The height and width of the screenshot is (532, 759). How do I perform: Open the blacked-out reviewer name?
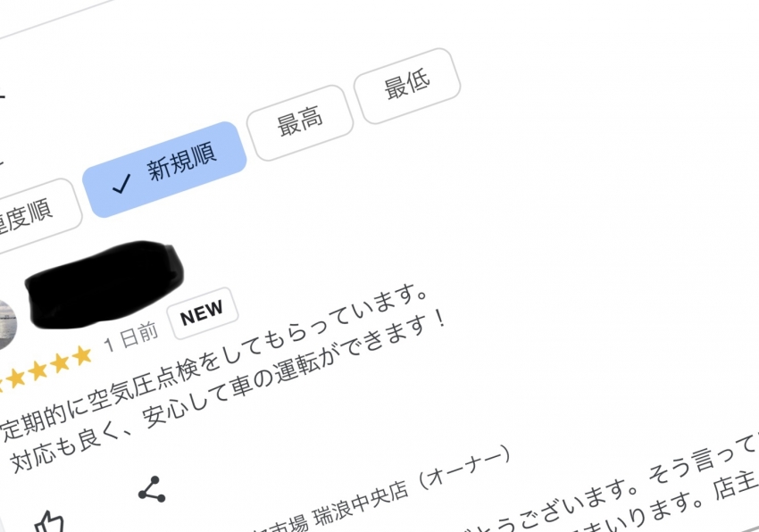pos(104,285)
